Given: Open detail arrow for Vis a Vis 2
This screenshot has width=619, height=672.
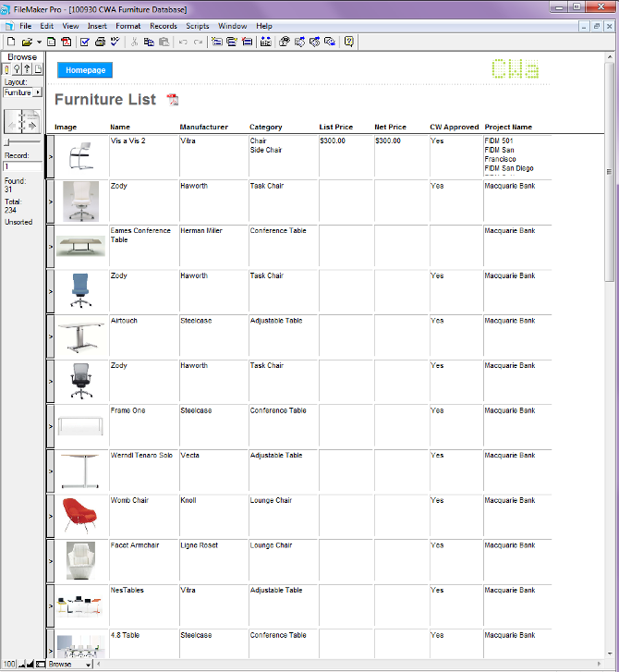Looking at the screenshot, I should 50,157.
